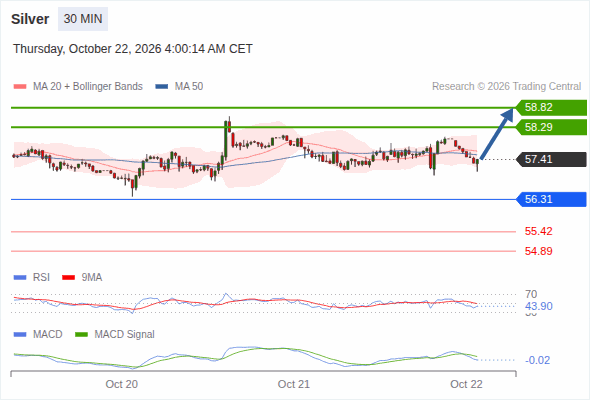Select the 58.82 green resistance price tag
The height and width of the screenshot is (400, 590).
coord(551,108)
